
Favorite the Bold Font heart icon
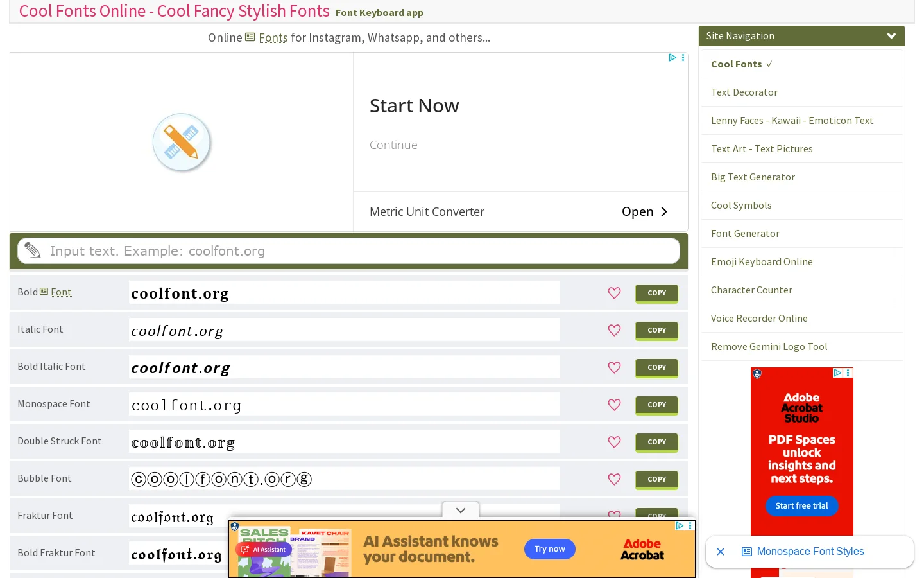click(614, 293)
